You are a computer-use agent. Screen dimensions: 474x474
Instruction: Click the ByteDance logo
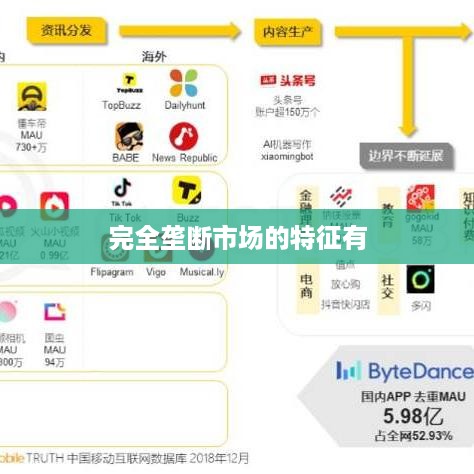[x=405, y=371]
